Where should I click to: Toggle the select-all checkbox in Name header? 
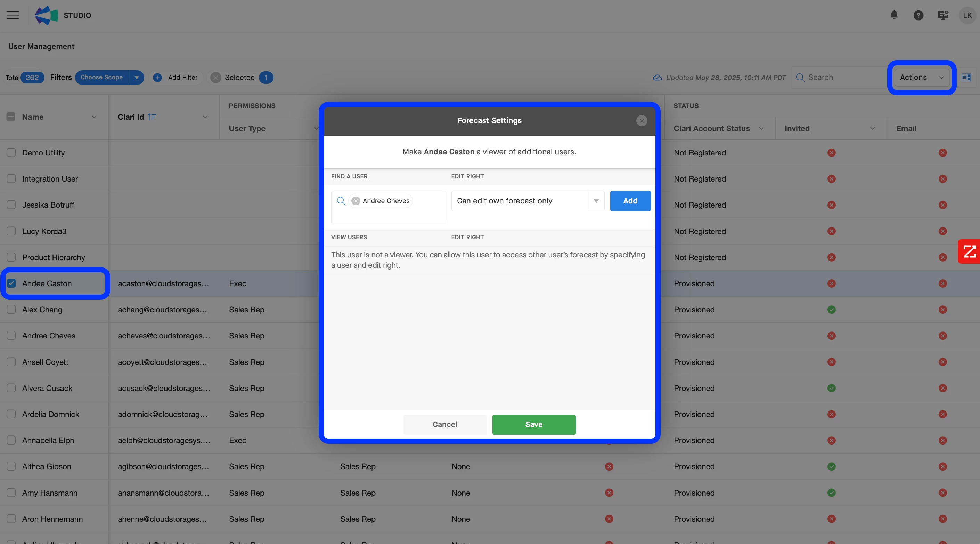click(11, 117)
